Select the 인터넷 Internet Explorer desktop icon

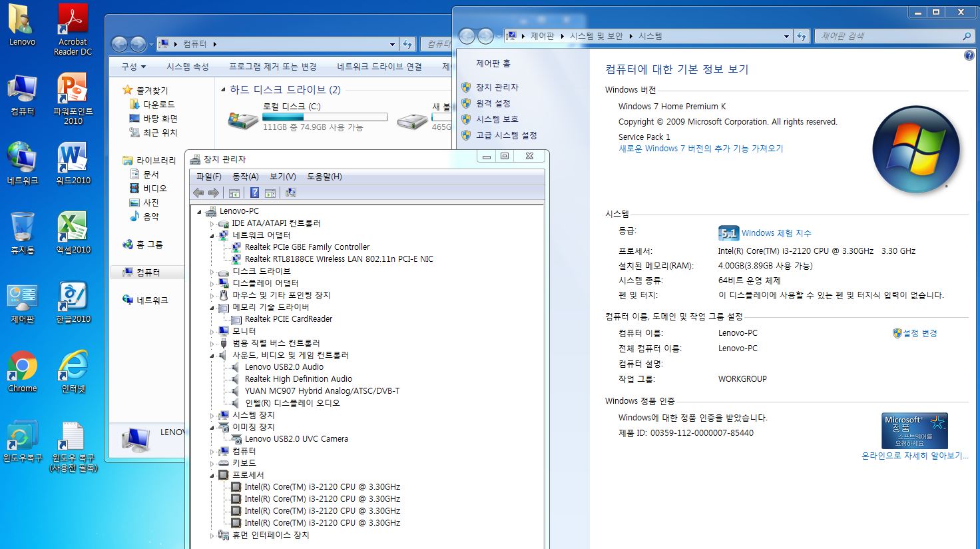pyautogui.click(x=73, y=371)
